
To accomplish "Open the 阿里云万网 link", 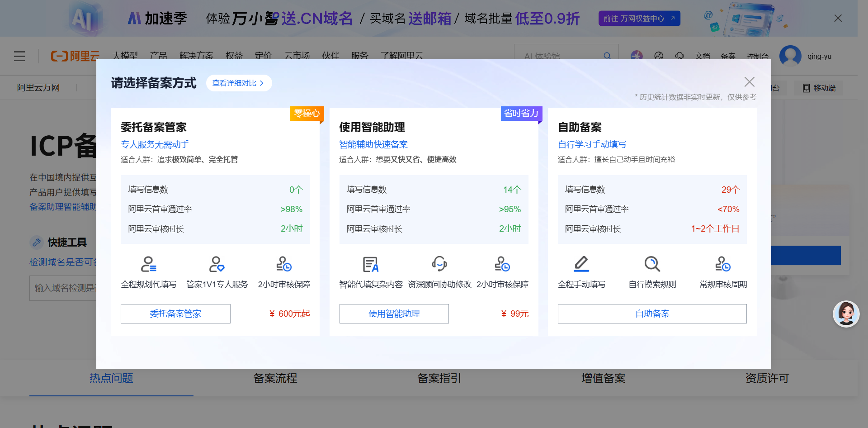I will pos(38,88).
